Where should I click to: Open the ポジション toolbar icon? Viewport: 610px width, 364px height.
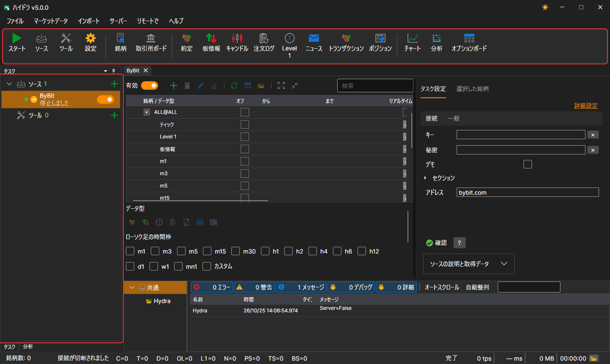pyautogui.click(x=380, y=38)
